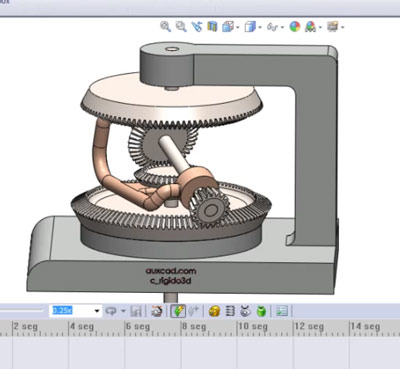Click the 12 seg timeline marker

pos(309,326)
